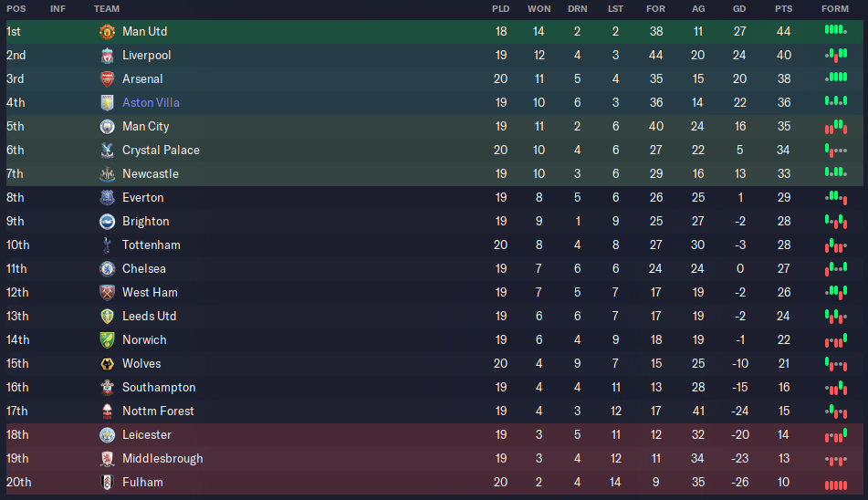Open the Aston Villa team link
Image resolution: width=868 pixels, height=500 pixels.
click(151, 103)
